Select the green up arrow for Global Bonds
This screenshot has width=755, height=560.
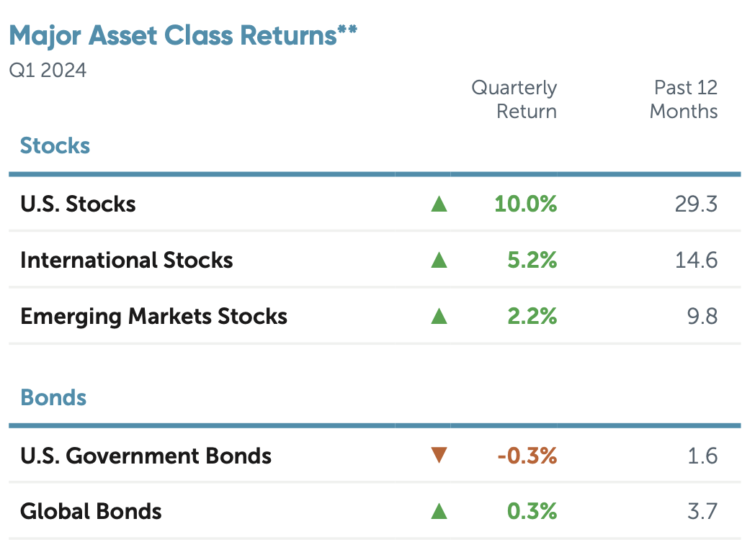point(439,512)
